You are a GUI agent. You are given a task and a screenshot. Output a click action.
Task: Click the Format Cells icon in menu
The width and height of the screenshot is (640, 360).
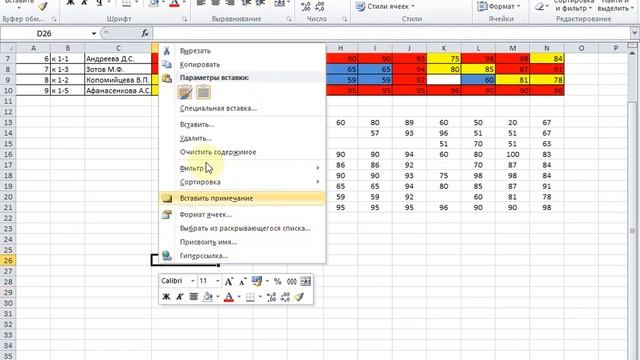click(x=167, y=215)
